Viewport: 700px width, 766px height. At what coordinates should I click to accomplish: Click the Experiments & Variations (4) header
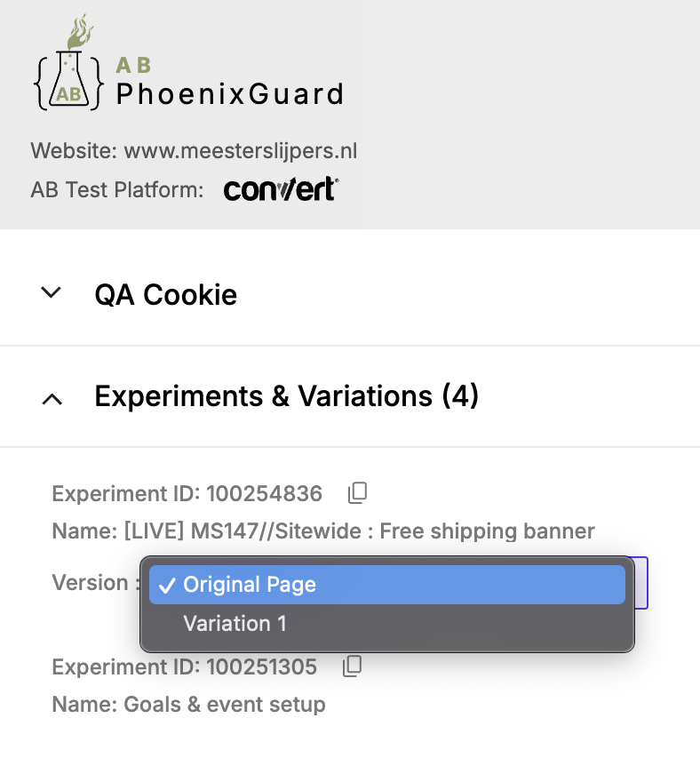coord(286,396)
